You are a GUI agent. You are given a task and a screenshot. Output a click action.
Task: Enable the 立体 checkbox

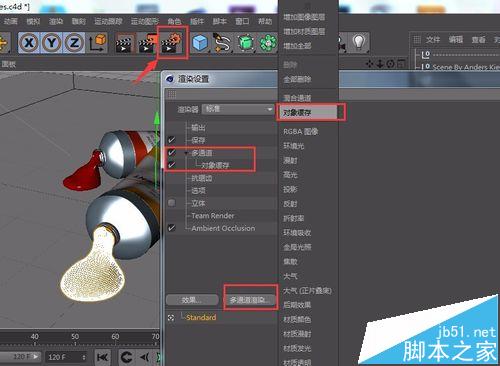(x=172, y=203)
